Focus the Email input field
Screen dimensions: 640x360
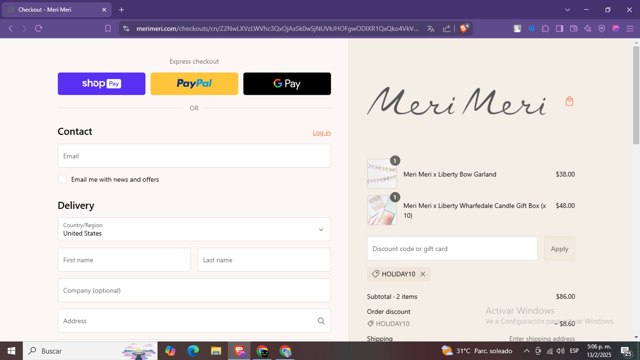(x=194, y=156)
